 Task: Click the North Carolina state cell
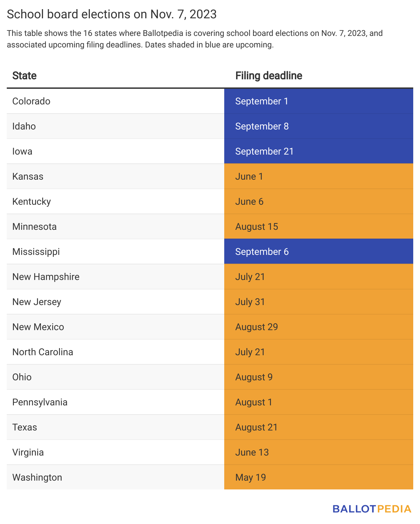[x=115, y=352]
